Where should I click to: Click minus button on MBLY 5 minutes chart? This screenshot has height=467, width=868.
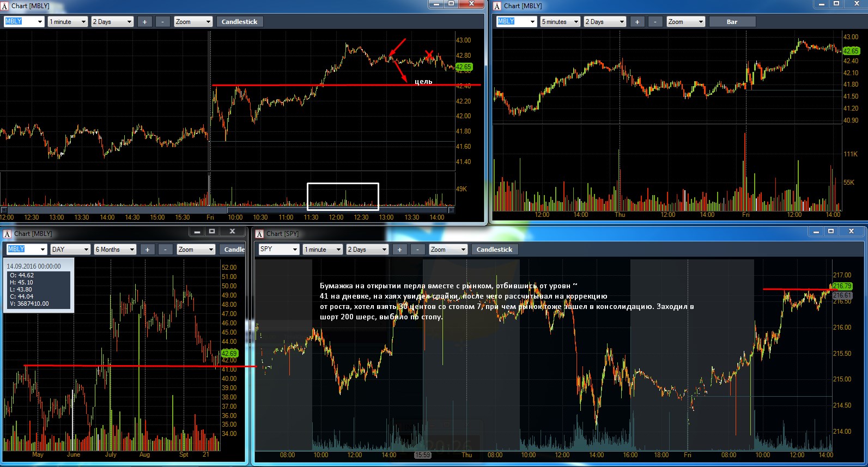655,22
